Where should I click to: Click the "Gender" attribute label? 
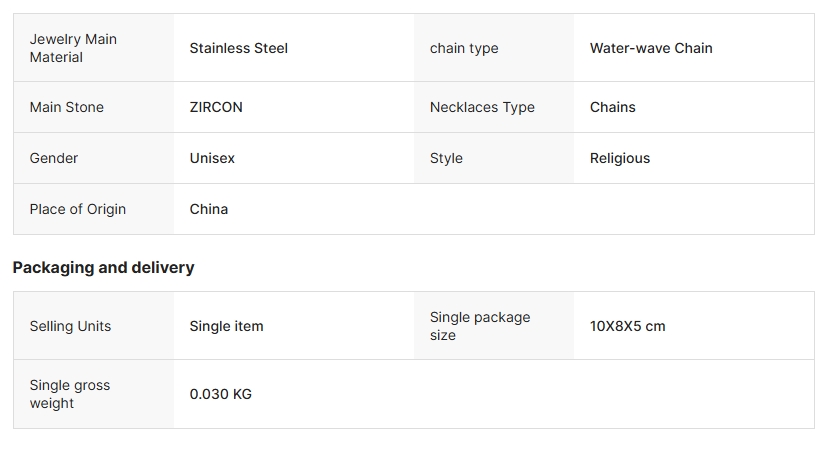click(54, 158)
